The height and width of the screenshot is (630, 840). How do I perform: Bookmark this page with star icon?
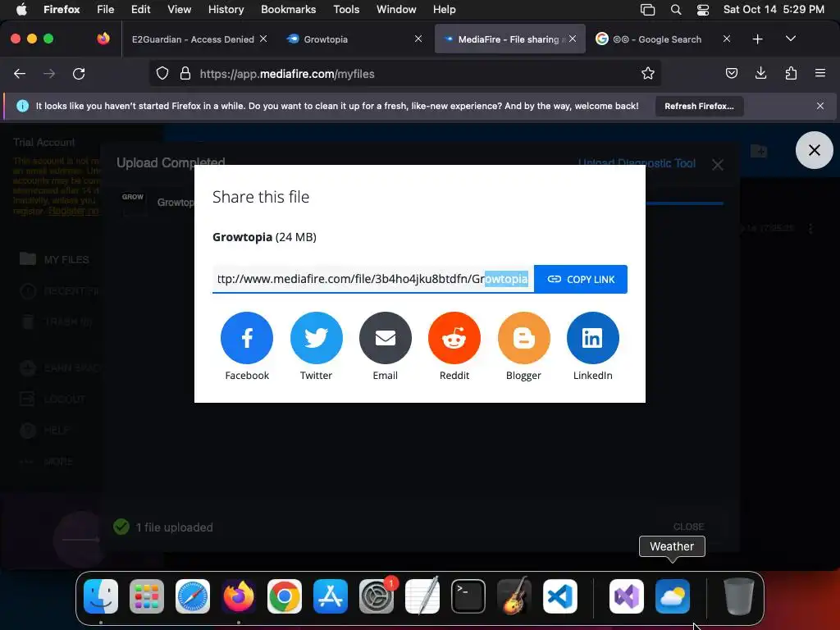[x=648, y=73]
